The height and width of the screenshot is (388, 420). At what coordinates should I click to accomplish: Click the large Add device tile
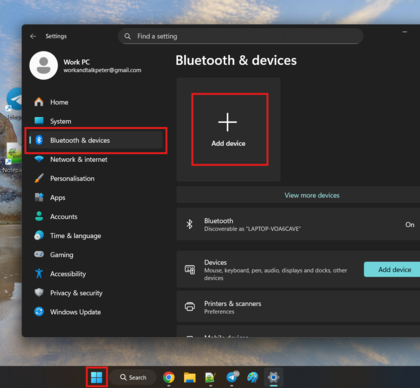(x=229, y=130)
